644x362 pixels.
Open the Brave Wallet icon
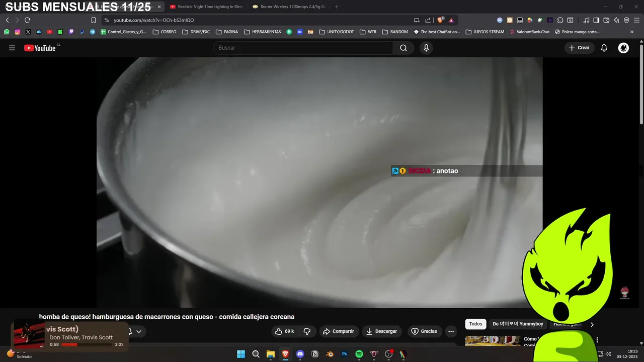tap(606, 20)
